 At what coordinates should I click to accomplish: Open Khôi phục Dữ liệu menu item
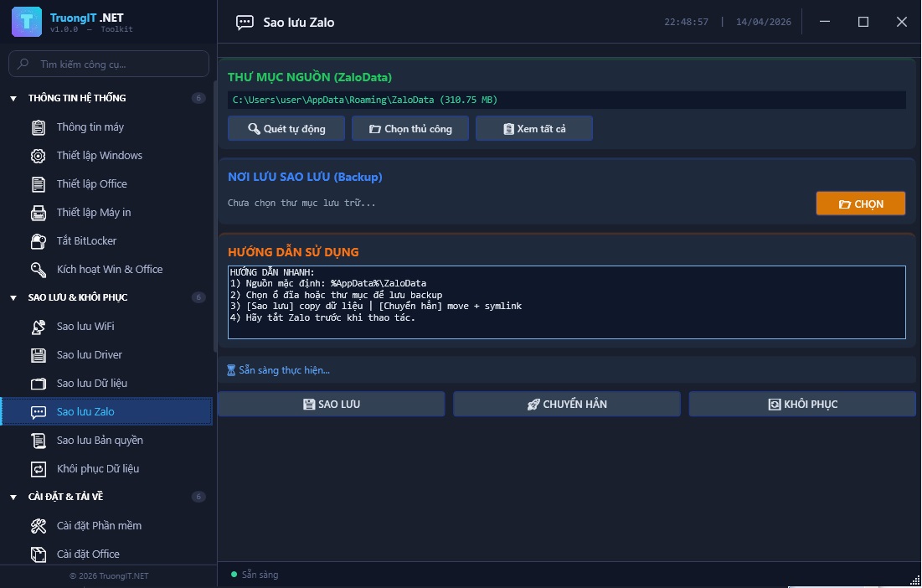97,469
